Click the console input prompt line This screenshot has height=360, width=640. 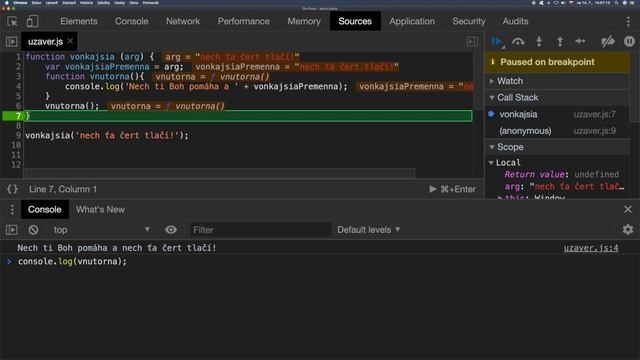pyautogui.click(x=320, y=261)
